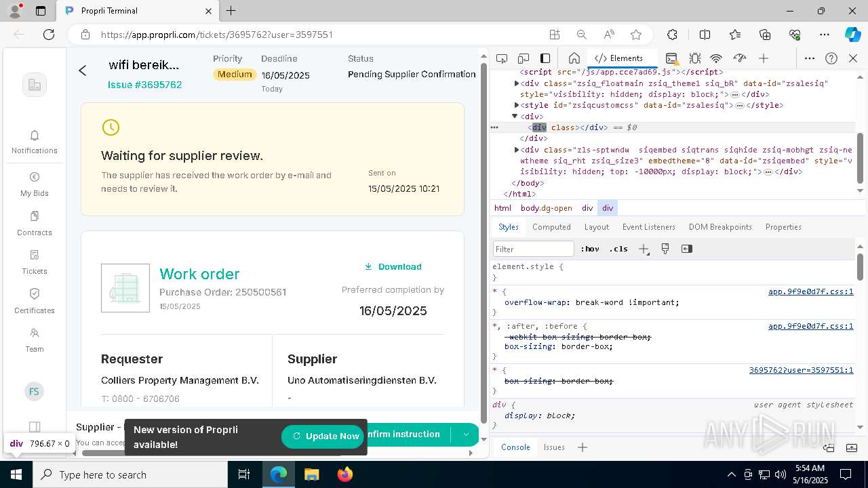868x488 pixels.
Task: Go back with the left arrow
Action: point(83,70)
